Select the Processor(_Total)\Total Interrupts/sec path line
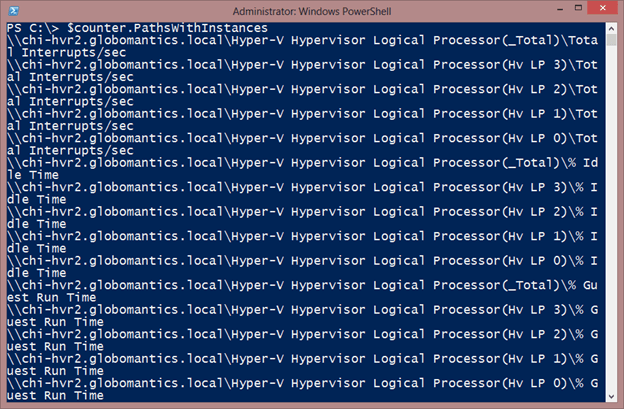Screen dimensions: 624x409 point(302,46)
